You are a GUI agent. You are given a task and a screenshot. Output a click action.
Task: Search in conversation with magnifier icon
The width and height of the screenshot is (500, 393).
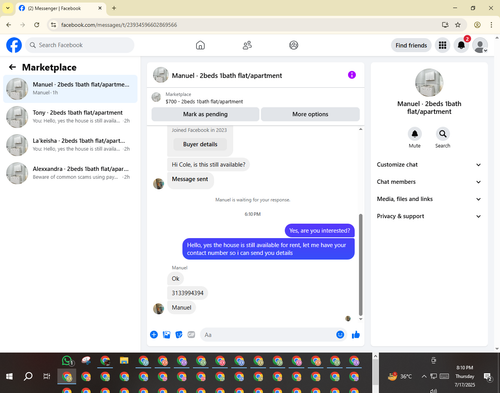443,134
